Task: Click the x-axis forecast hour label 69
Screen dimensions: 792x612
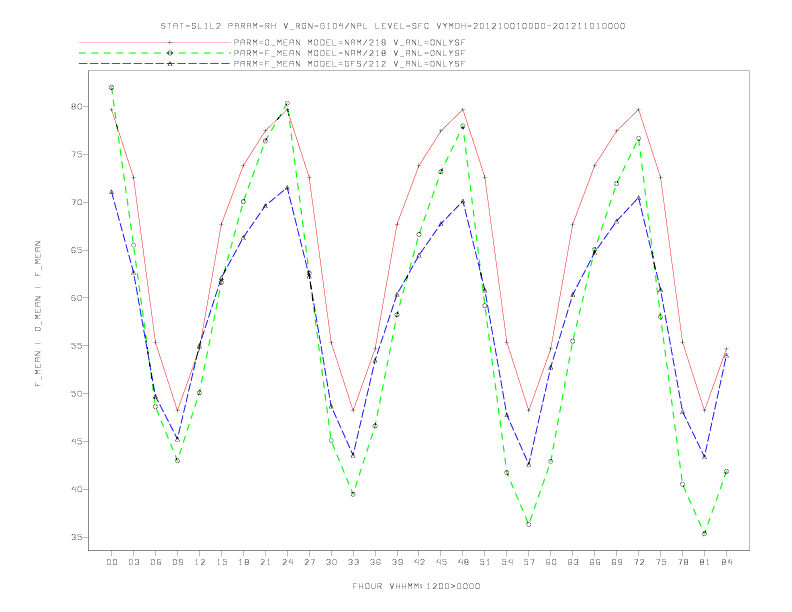Action: pyautogui.click(x=617, y=562)
